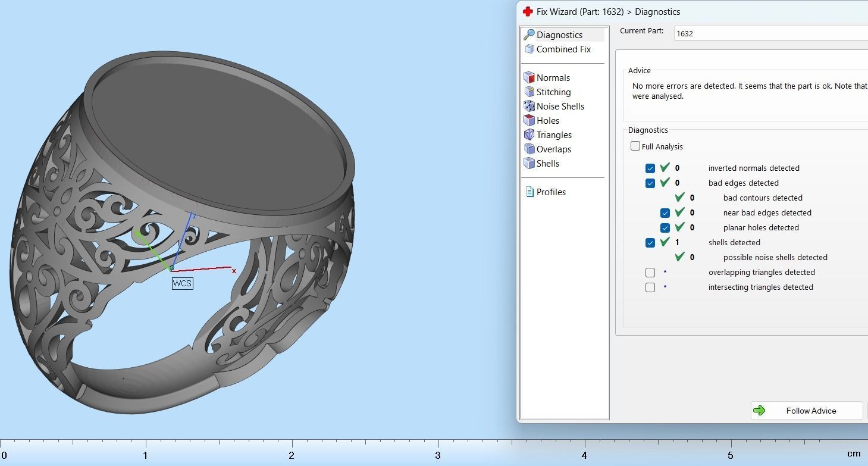Click the Stitching cube icon
The image size is (868, 466).
coord(529,92)
